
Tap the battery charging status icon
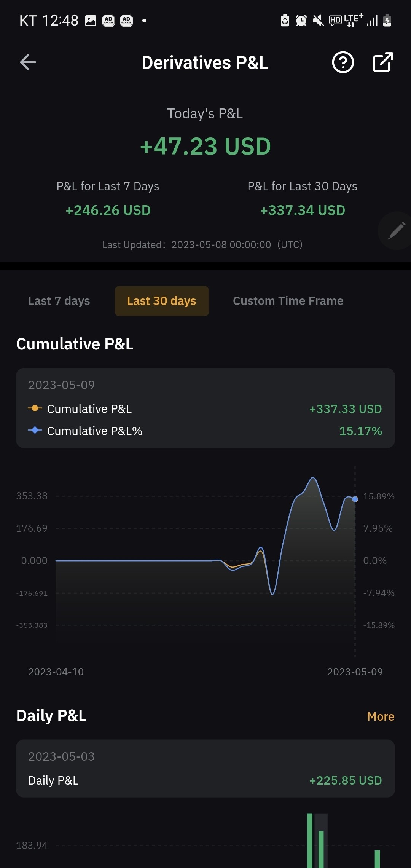(x=387, y=21)
